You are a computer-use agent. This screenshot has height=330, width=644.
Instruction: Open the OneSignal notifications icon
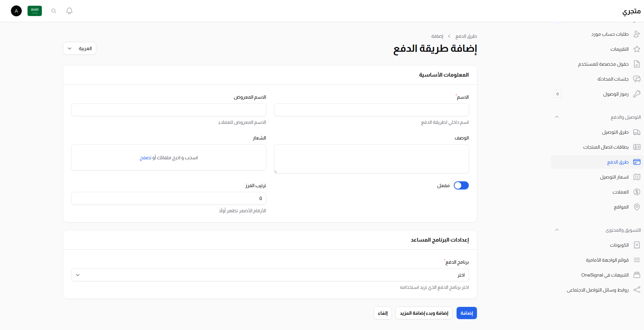[637, 275]
